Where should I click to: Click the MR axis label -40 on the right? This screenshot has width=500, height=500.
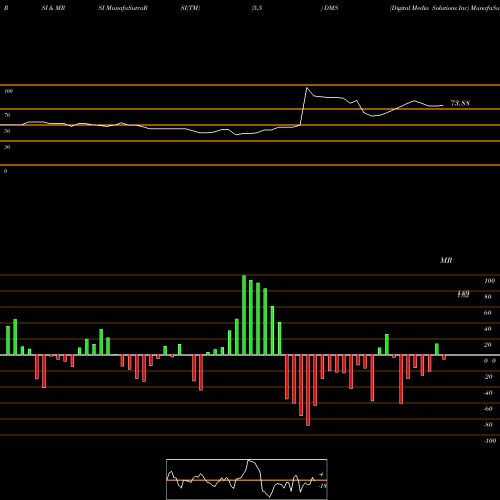tap(488, 393)
